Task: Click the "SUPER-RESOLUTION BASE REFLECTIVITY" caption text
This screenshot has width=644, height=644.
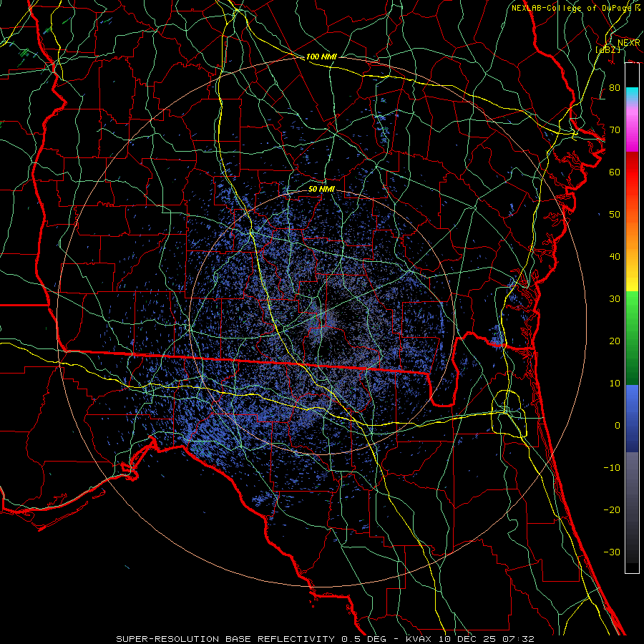Action: (225, 639)
